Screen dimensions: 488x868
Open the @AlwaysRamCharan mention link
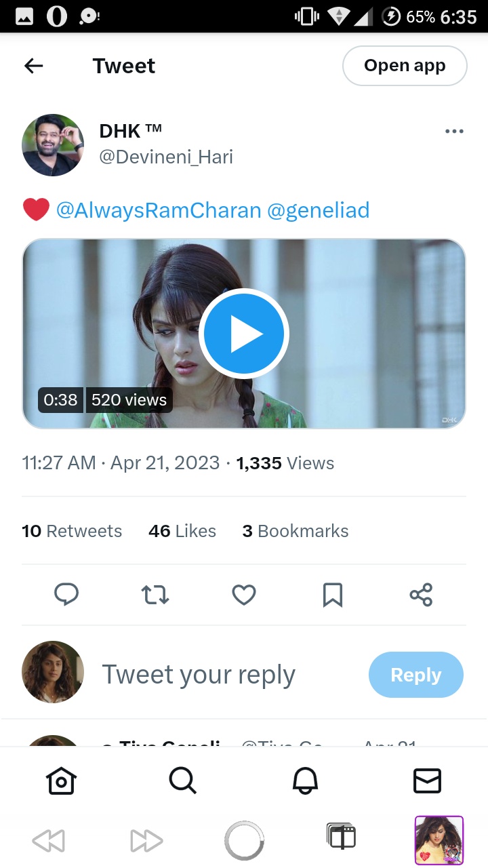click(159, 210)
